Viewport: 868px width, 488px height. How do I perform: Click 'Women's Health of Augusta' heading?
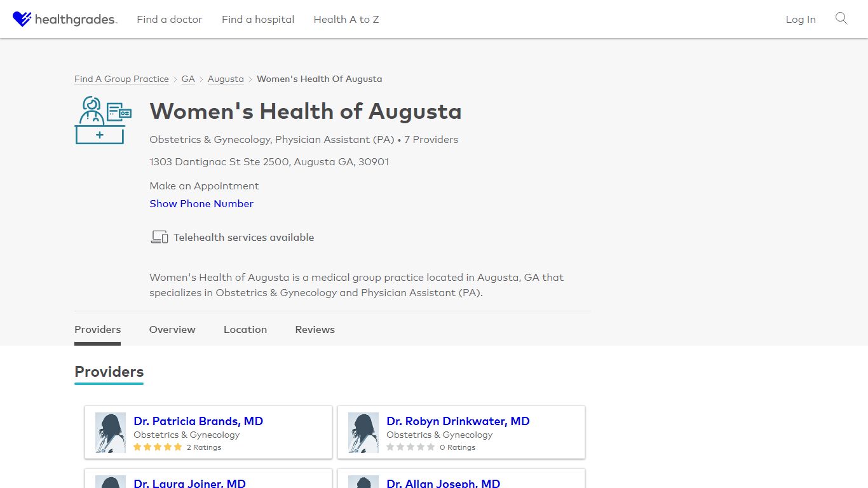coord(306,111)
